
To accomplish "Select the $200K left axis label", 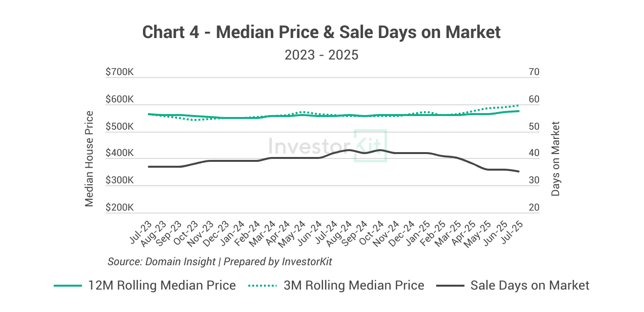I will pos(120,208).
